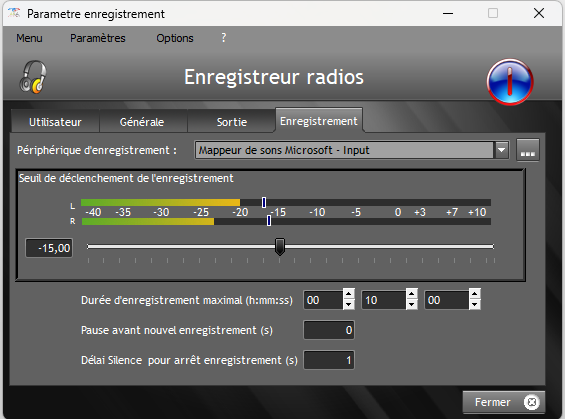
Task: Open the Options menu
Action: (x=175, y=38)
